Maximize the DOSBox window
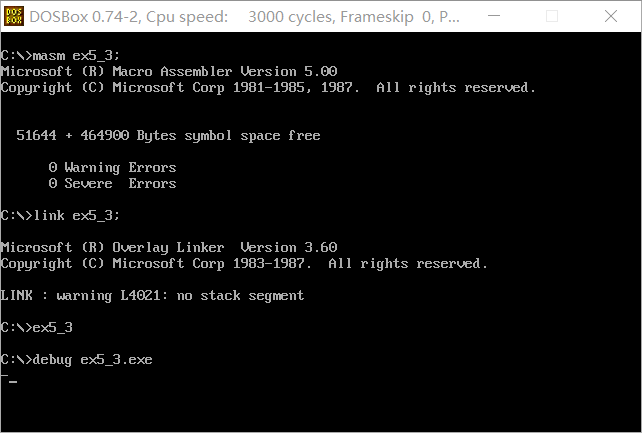642x433 pixels. [x=568, y=17]
